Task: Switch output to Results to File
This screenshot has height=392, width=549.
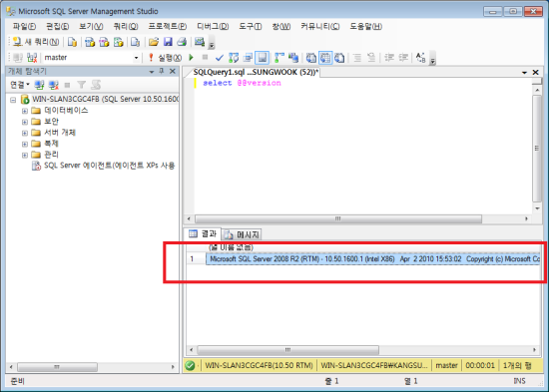Action: click(x=339, y=58)
